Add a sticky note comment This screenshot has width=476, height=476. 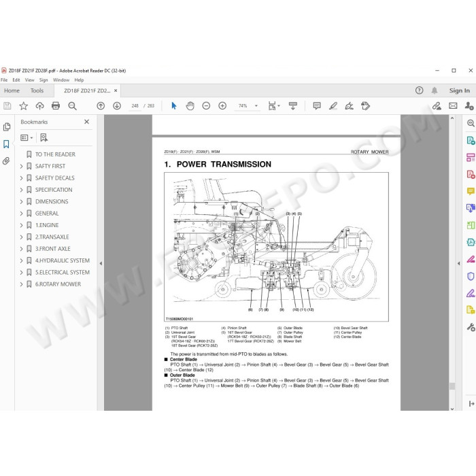coord(317,105)
